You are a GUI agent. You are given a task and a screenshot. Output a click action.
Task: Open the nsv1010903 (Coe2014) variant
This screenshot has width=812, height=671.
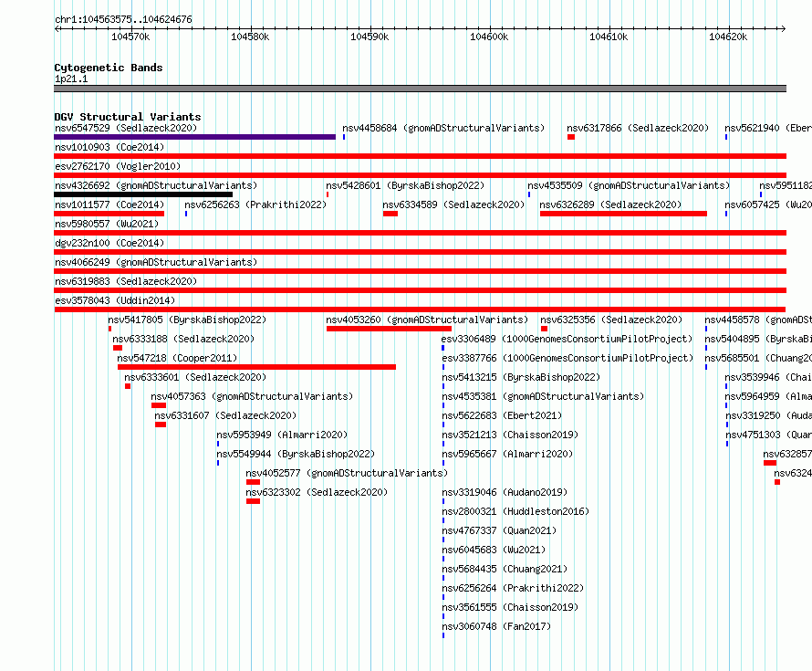coord(109,147)
